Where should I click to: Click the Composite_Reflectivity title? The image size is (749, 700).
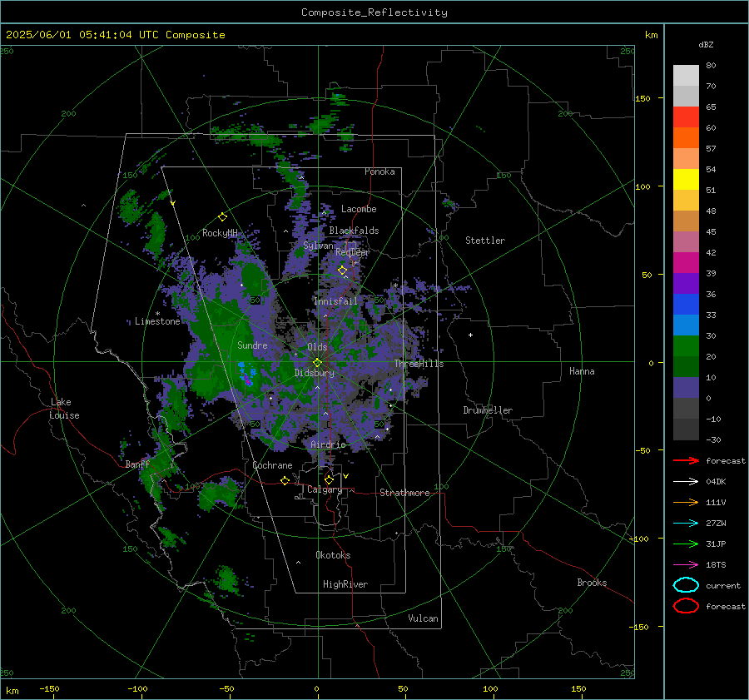(x=374, y=12)
